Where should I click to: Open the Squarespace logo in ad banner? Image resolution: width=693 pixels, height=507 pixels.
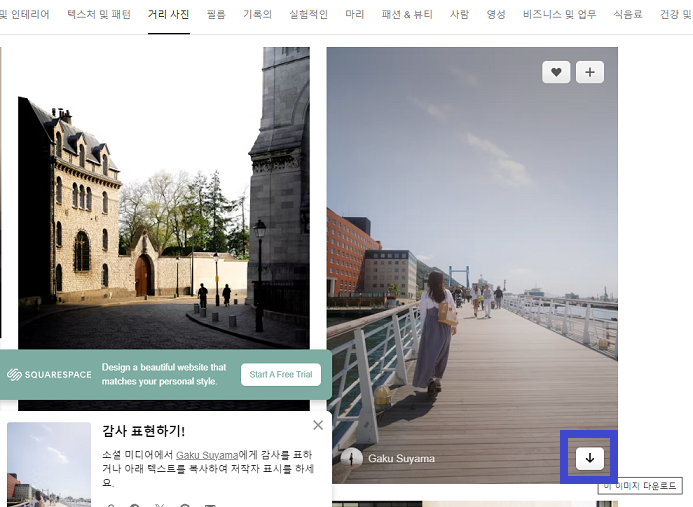pos(49,375)
